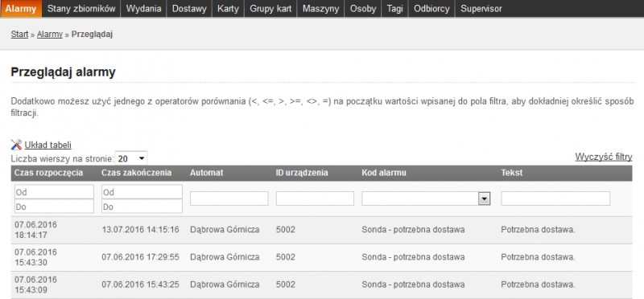
Task: Select start time 07.06.2016 15:43:09 cell
Action: (35, 285)
